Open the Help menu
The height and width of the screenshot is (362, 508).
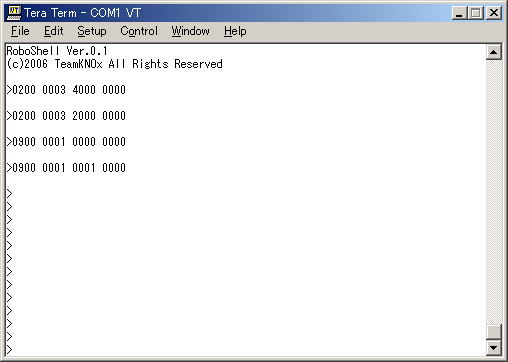pyautogui.click(x=235, y=31)
